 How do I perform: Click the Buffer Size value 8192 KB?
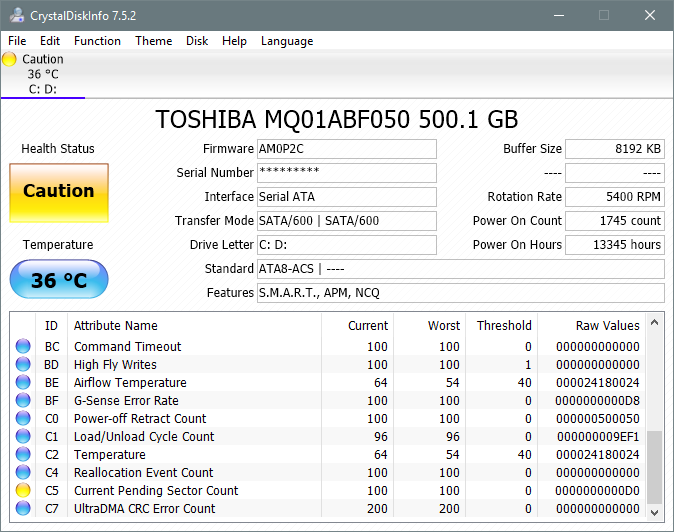615,149
